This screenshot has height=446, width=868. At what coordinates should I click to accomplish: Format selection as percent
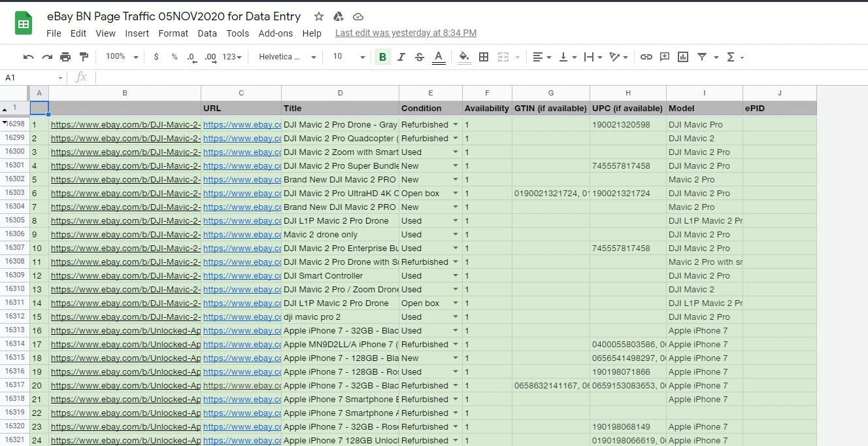[175, 57]
